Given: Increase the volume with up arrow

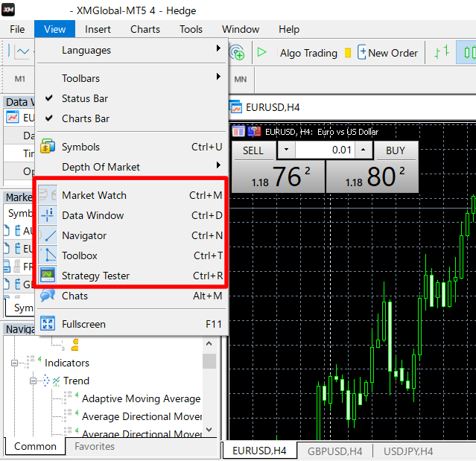Looking at the screenshot, I should (x=363, y=150).
